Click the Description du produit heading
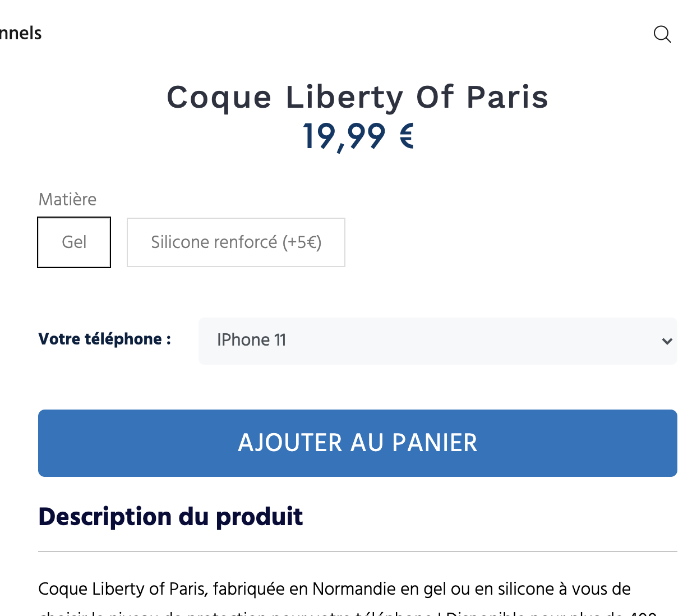The width and height of the screenshot is (683, 616). coord(170,516)
